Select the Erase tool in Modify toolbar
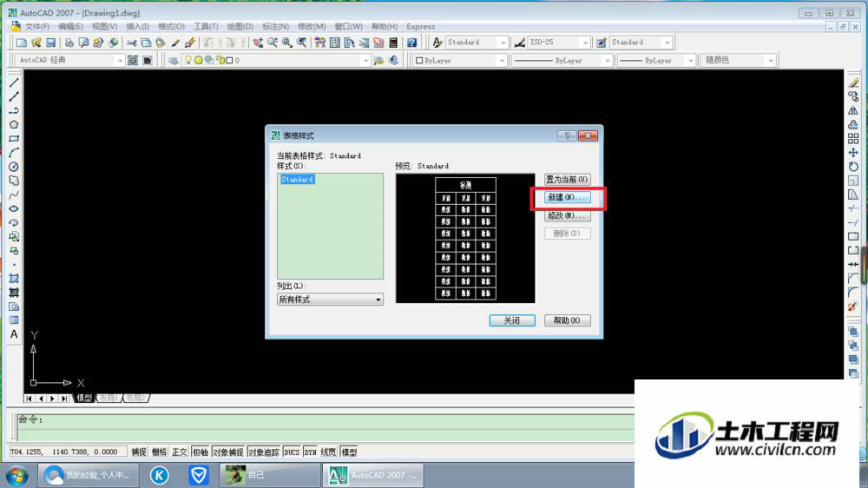This screenshot has height=488, width=868. coord(853,82)
